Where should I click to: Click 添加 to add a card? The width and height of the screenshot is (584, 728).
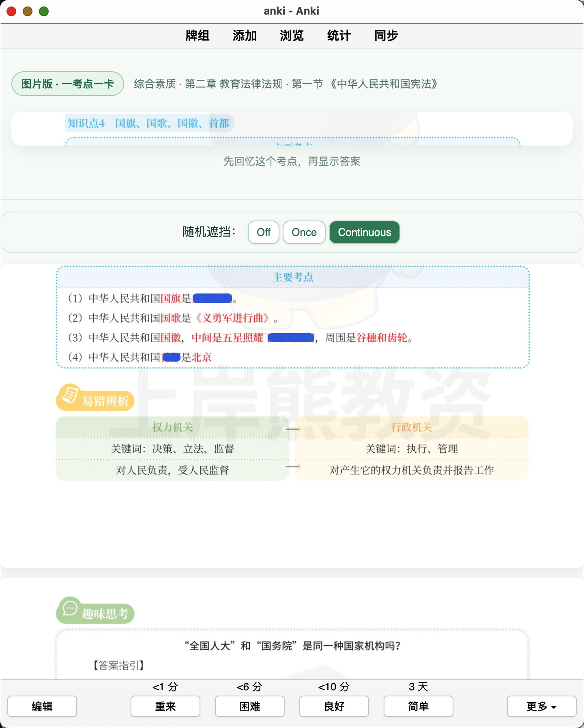[x=245, y=36]
